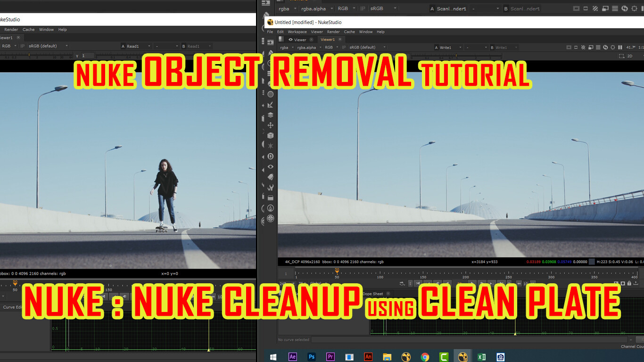The width and height of the screenshot is (644, 362).
Task: Toggle the IP input process button
Action: pyautogui.click(x=345, y=47)
